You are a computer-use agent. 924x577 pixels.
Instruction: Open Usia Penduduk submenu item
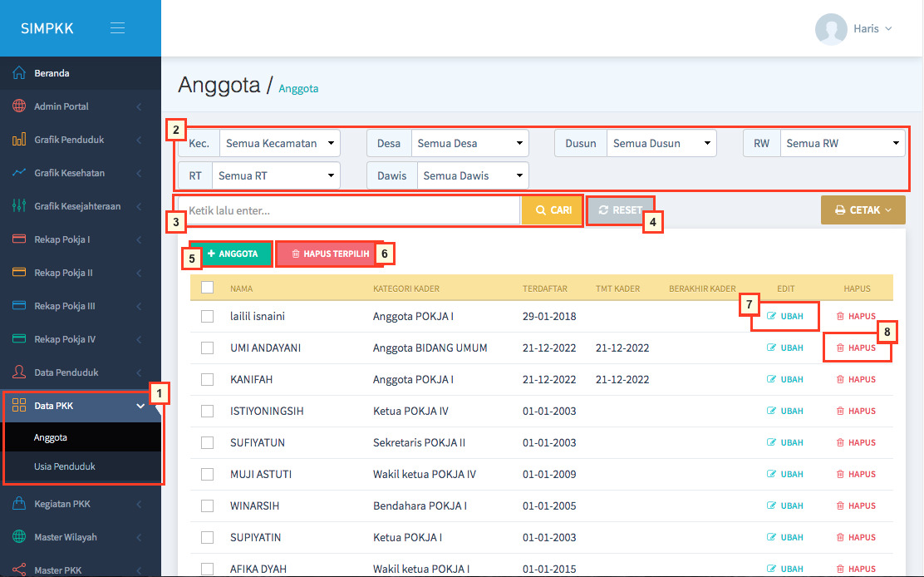point(65,466)
